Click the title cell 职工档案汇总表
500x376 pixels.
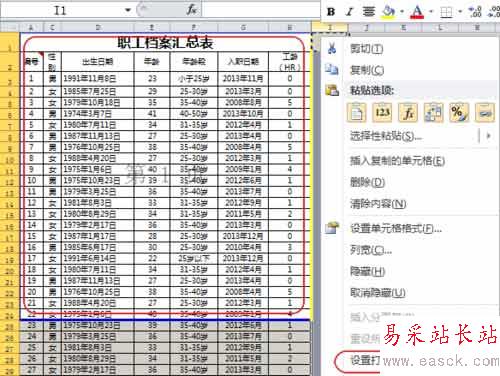pyautogui.click(x=165, y=42)
